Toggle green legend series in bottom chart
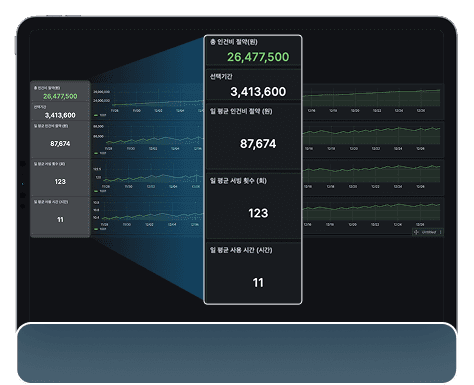 (100, 229)
